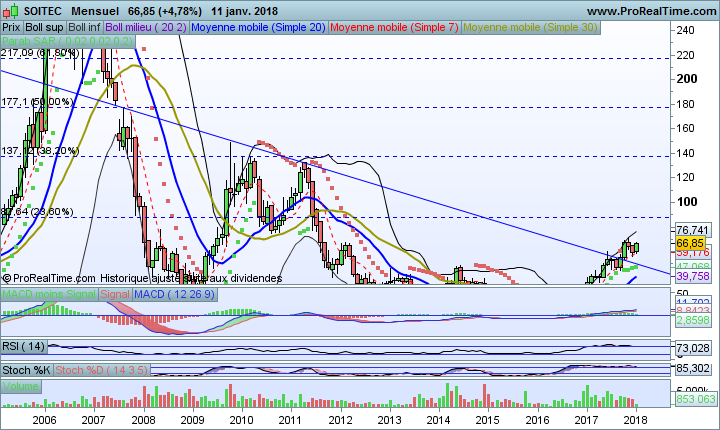Screen dimensions: 720x430
Task: Click the 85,302 stochastic value
Action: 692,368
